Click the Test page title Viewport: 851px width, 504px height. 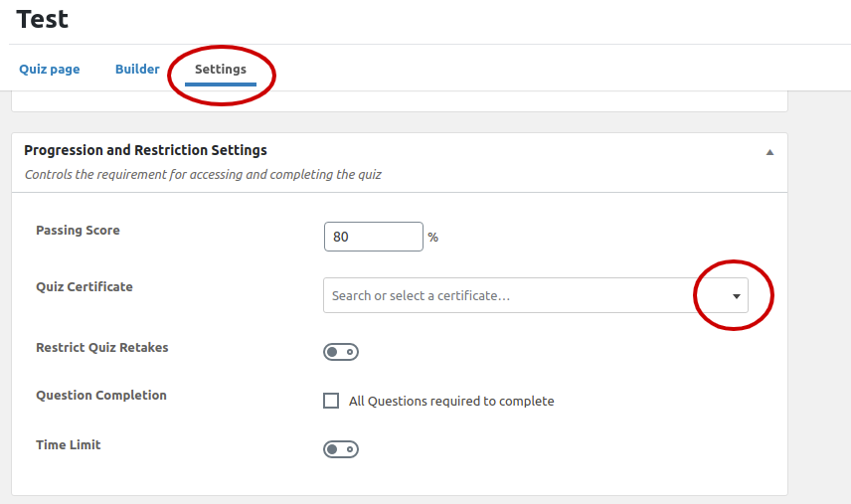click(x=43, y=20)
